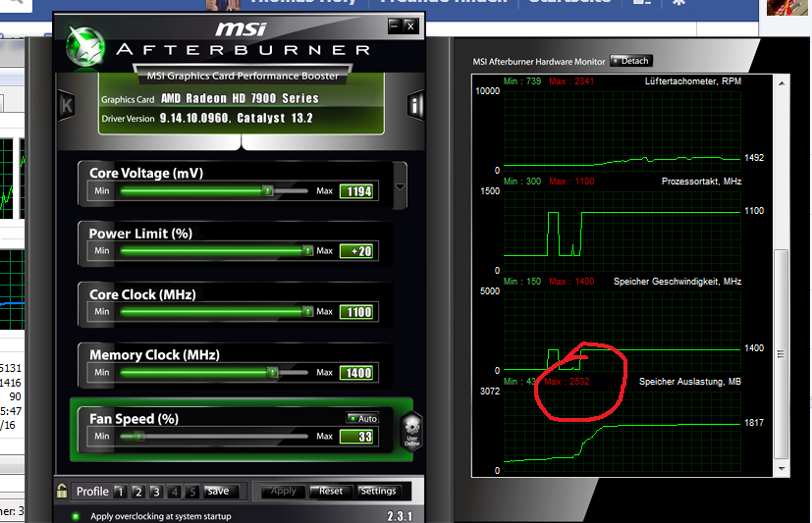Select Profile slot 4

coord(174,492)
